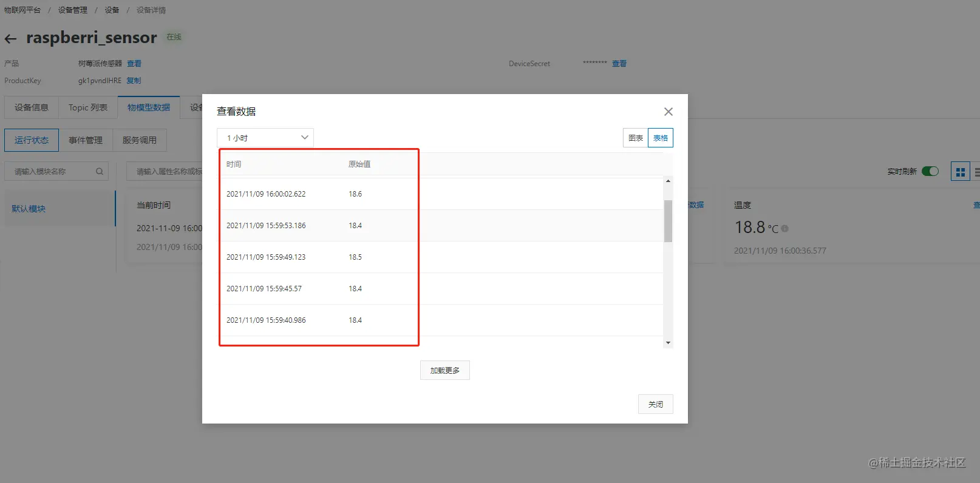
Task: Click the value 18.5 in the table
Action: click(x=355, y=257)
